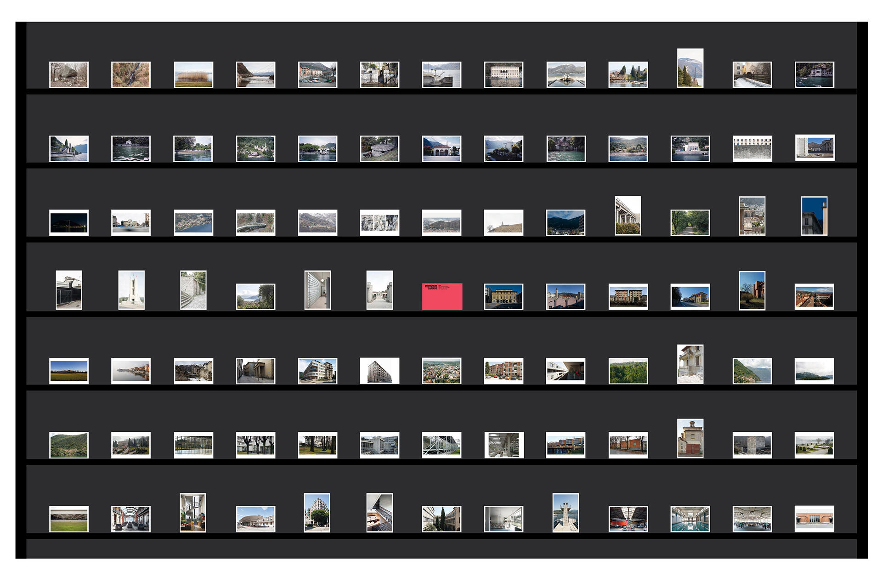Click the white villa facade on water

click(x=503, y=75)
